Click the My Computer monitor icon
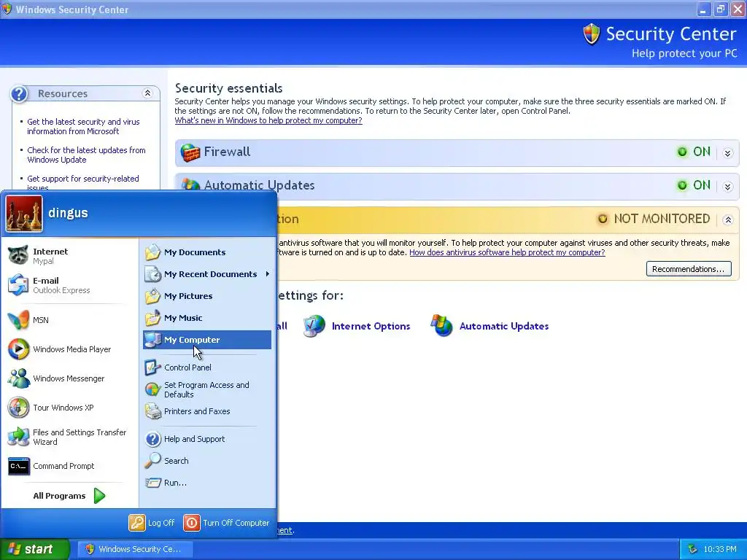This screenshot has height=560, width=747. [153, 340]
